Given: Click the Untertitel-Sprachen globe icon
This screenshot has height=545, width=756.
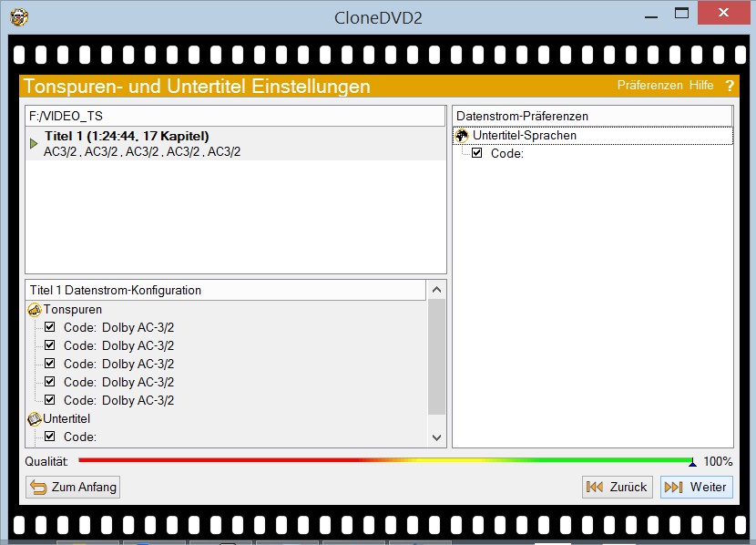Looking at the screenshot, I should [x=462, y=136].
